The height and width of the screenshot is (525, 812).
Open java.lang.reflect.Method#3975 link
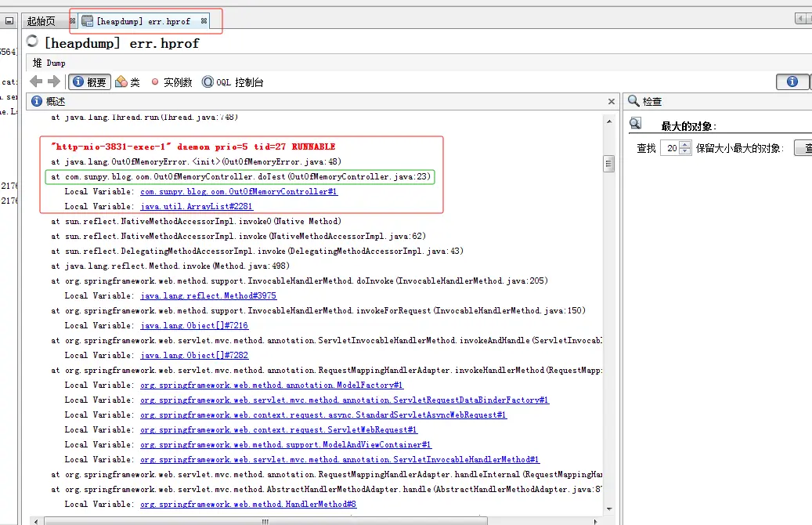(x=208, y=296)
